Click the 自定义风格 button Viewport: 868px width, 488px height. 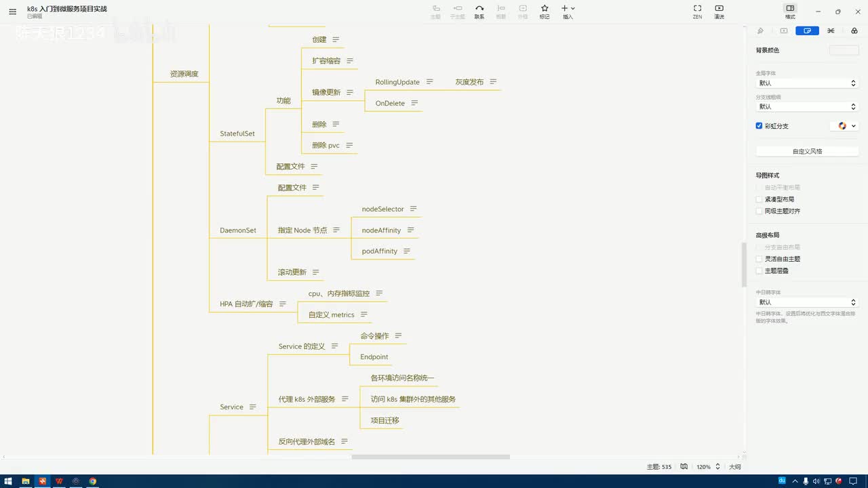pos(807,151)
